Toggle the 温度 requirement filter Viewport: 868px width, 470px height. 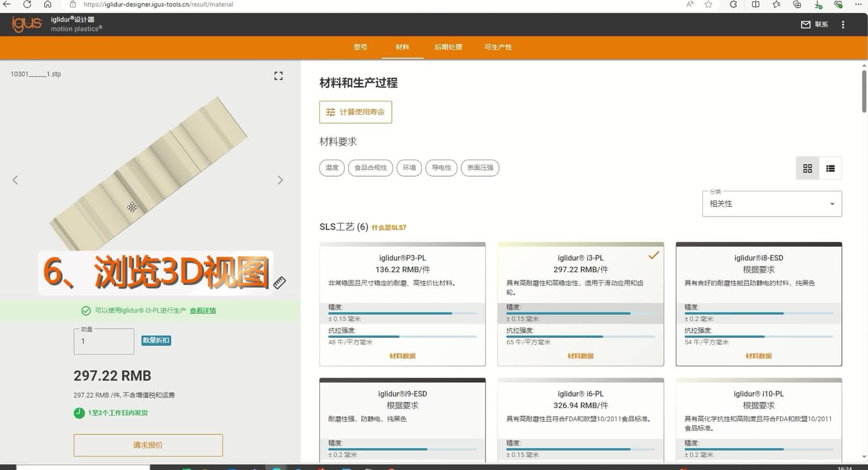[332, 168]
